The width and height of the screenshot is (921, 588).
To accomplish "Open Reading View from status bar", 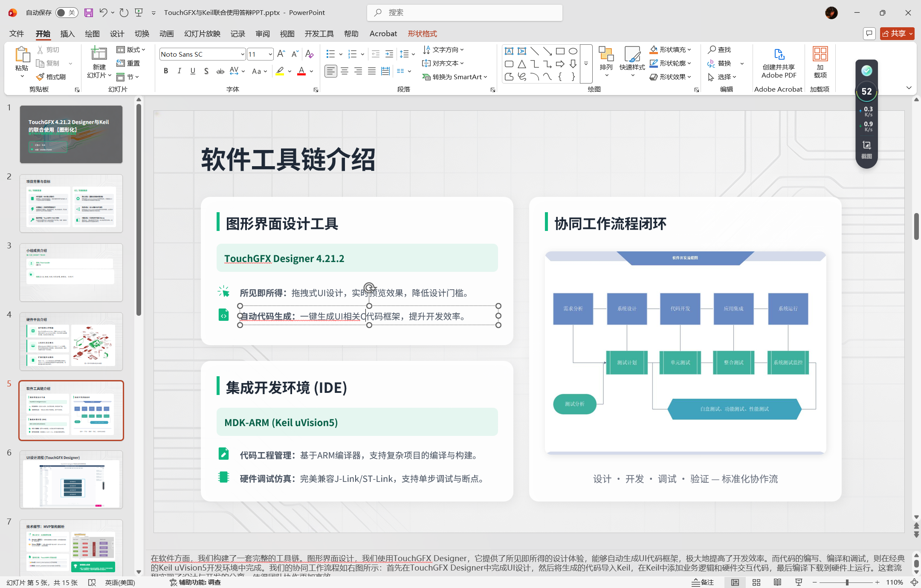I will point(777,582).
